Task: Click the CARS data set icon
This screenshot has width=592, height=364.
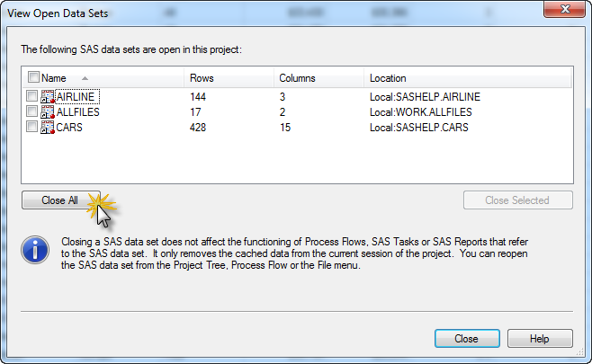Action: (48, 128)
